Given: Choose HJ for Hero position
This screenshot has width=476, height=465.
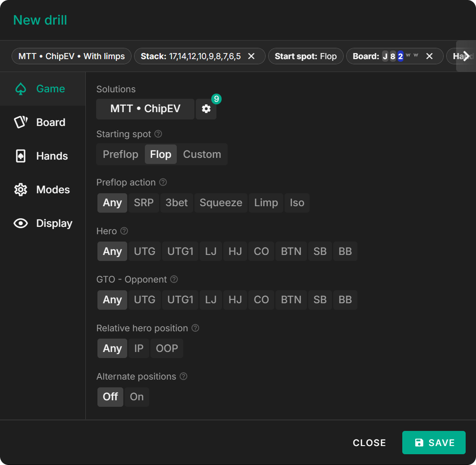Looking at the screenshot, I should click(x=235, y=251).
